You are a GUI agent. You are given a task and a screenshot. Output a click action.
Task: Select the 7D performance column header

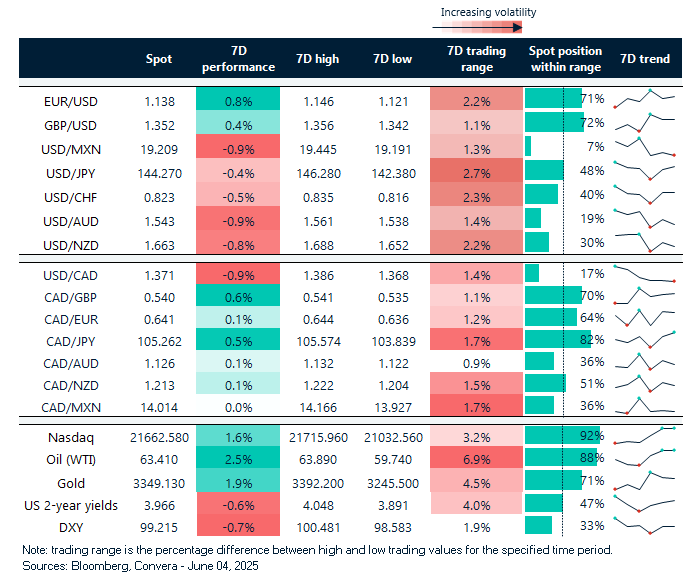point(238,60)
